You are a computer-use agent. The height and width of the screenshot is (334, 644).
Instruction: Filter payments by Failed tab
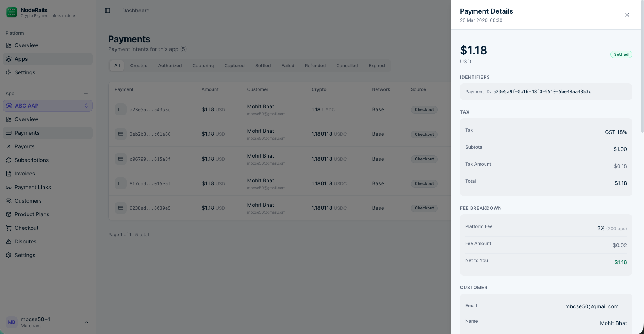[287, 66]
